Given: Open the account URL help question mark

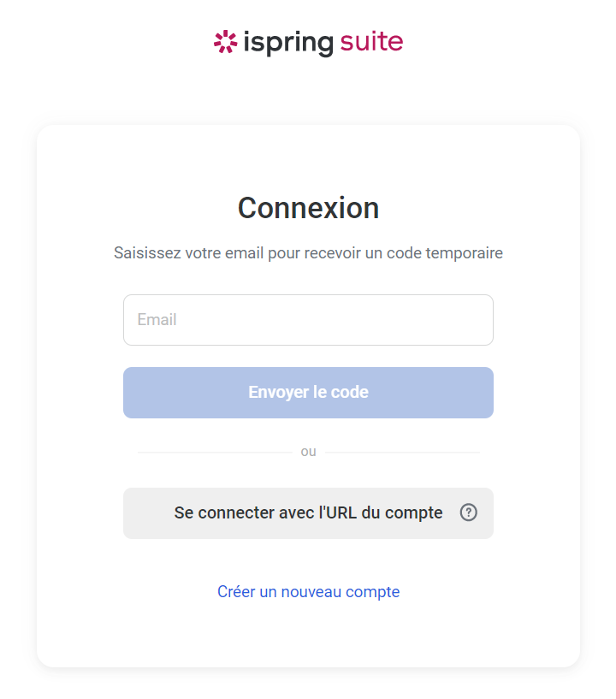Looking at the screenshot, I should coord(468,512).
